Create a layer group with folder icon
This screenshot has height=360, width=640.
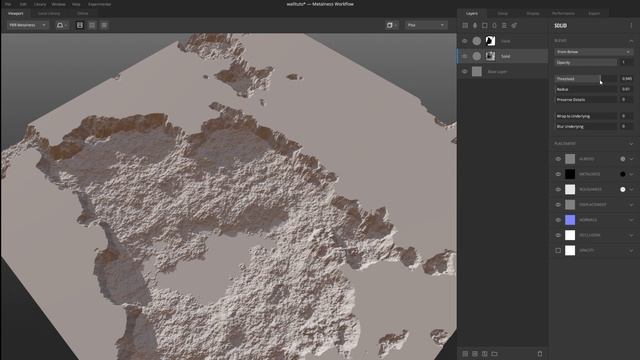click(x=494, y=353)
